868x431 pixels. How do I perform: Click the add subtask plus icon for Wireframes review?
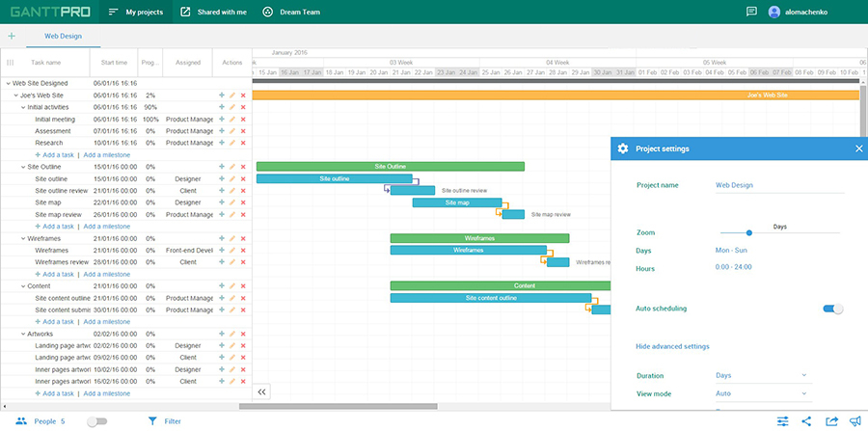(x=222, y=262)
